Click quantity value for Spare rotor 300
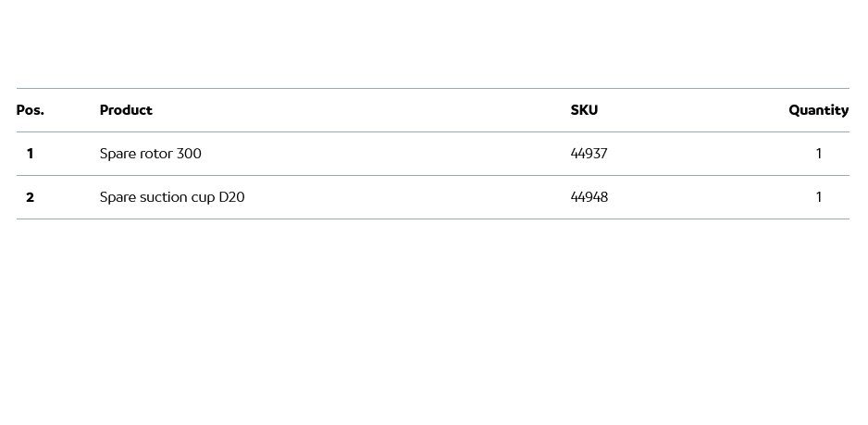 pyautogui.click(x=819, y=154)
